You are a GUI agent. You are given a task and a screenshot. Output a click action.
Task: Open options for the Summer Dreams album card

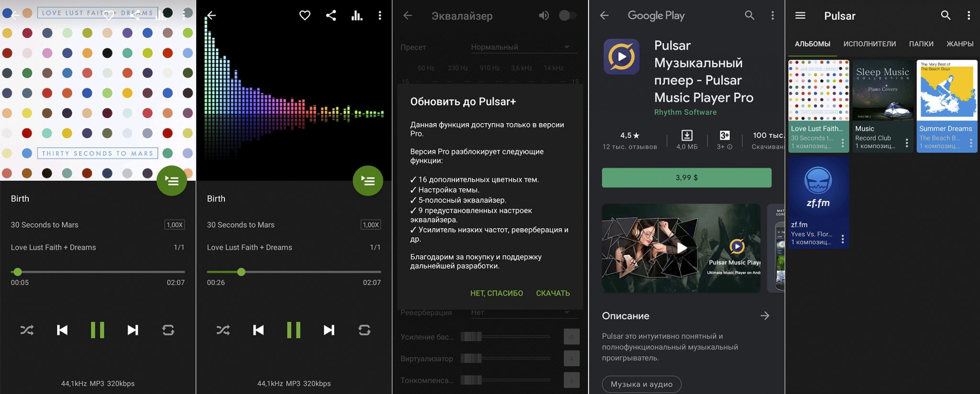tap(971, 142)
